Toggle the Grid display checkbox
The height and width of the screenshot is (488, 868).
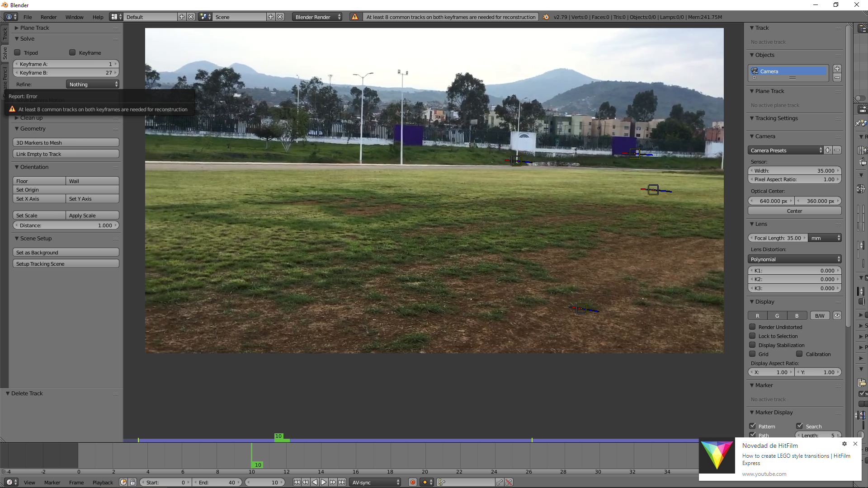tap(753, 354)
